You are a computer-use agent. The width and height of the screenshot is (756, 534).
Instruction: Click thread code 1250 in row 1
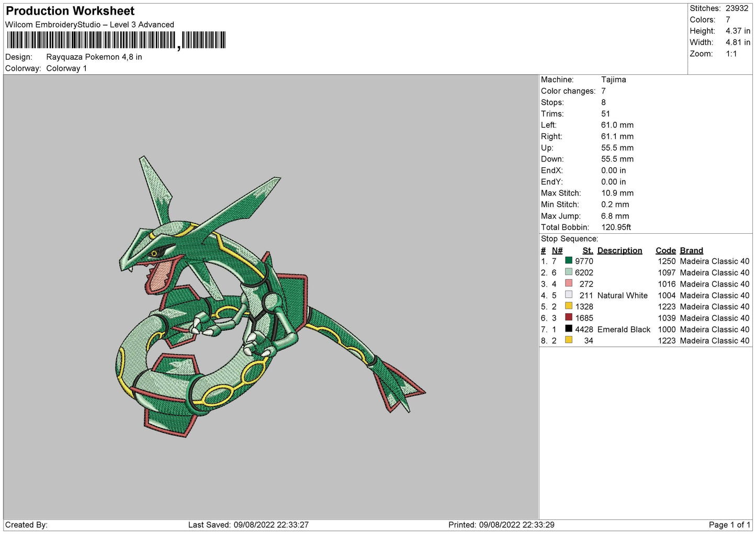tap(667, 261)
